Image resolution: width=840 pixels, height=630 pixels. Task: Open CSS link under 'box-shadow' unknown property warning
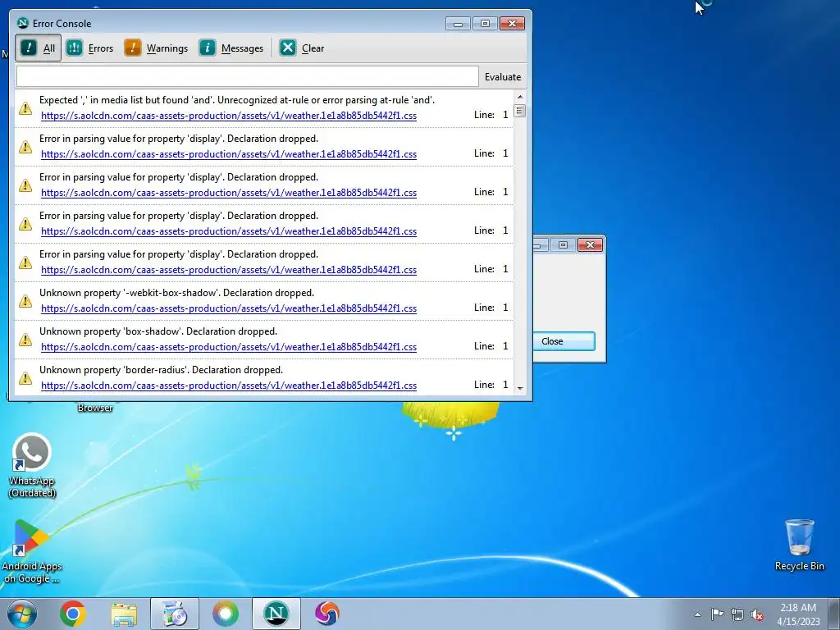229,347
